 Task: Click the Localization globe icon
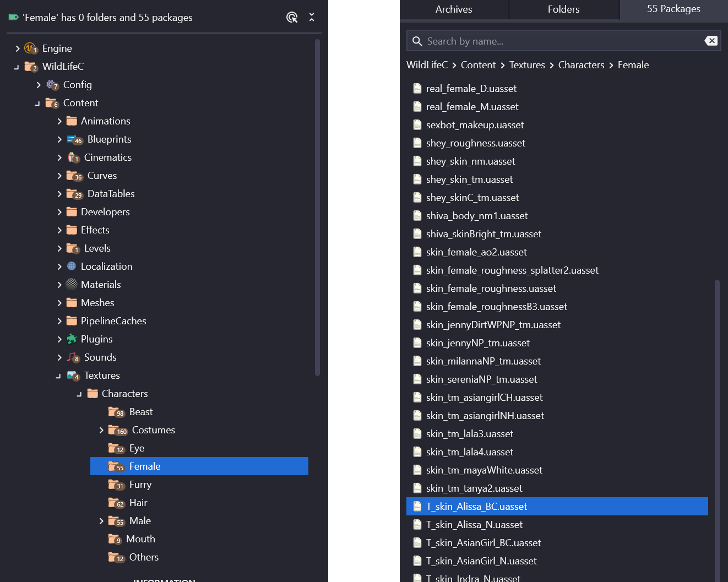click(72, 266)
